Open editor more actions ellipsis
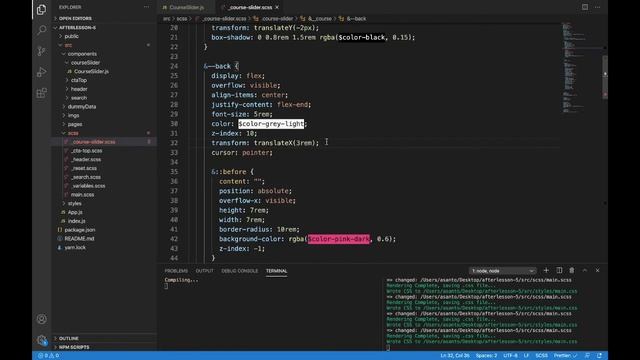The width and height of the screenshot is (640, 360). (x=598, y=7)
